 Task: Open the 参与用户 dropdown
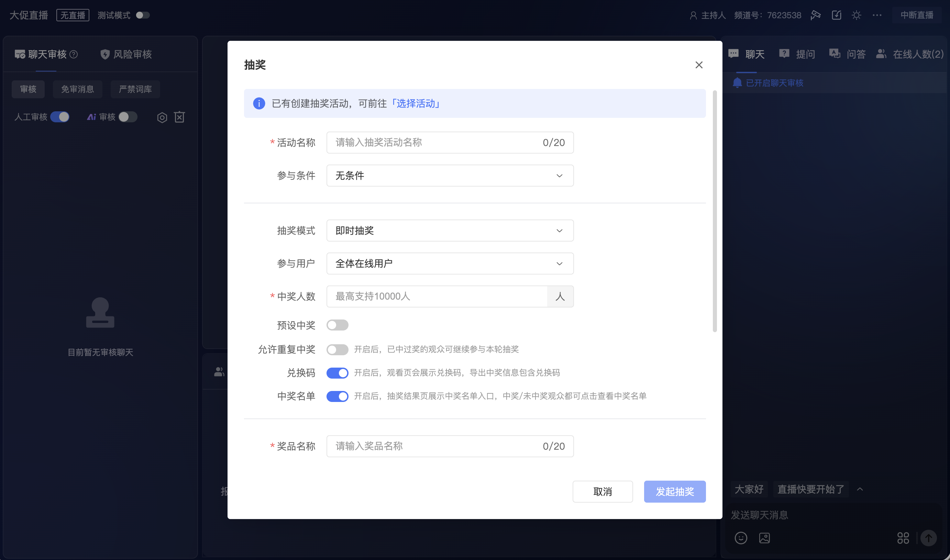point(450,264)
